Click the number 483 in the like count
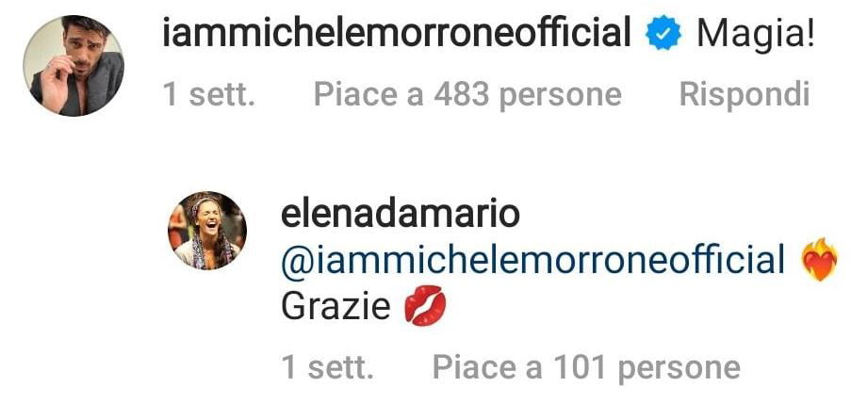The width and height of the screenshot is (868, 403). tap(462, 94)
